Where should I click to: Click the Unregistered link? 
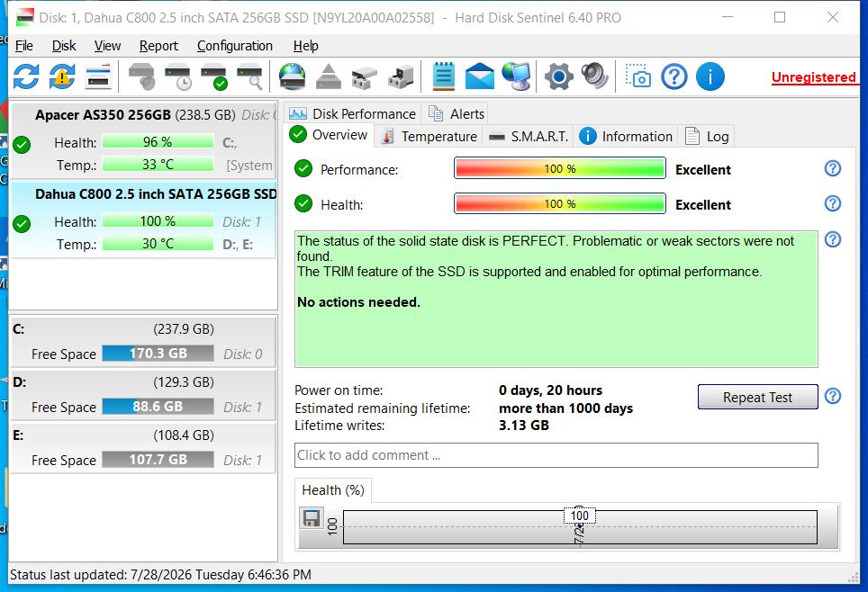[x=814, y=77]
